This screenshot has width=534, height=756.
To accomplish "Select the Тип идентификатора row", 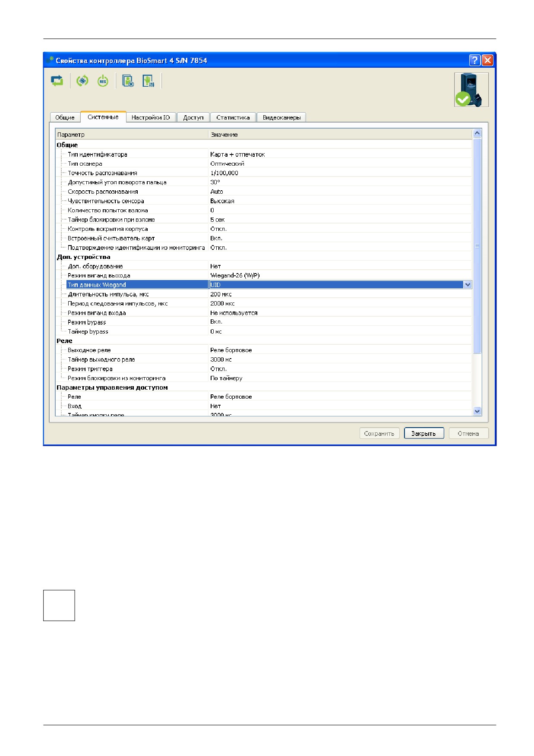I will (264, 154).
